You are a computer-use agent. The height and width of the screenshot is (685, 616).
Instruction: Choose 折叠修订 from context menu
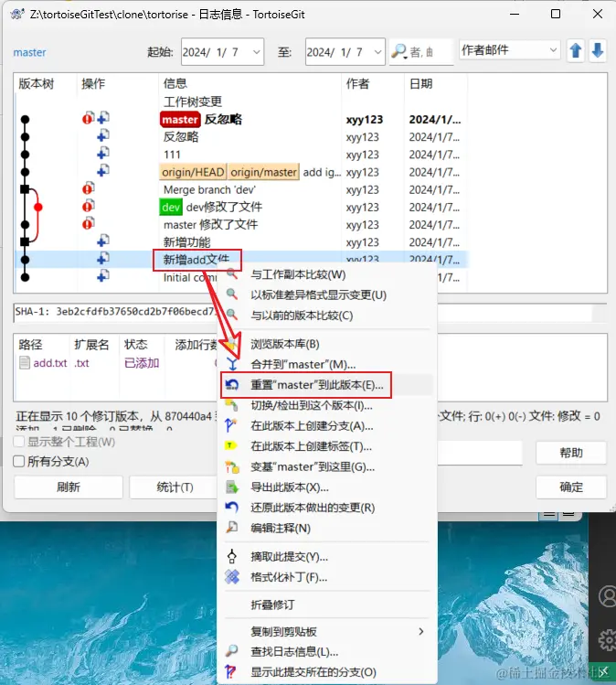coord(326,605)
